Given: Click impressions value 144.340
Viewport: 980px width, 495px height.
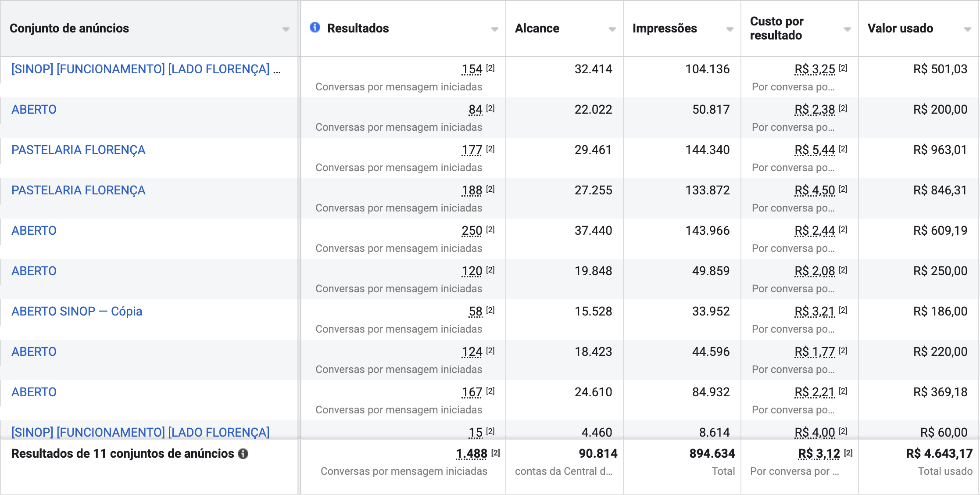Looking at the screenshot, I should click(x=708, y=150).
